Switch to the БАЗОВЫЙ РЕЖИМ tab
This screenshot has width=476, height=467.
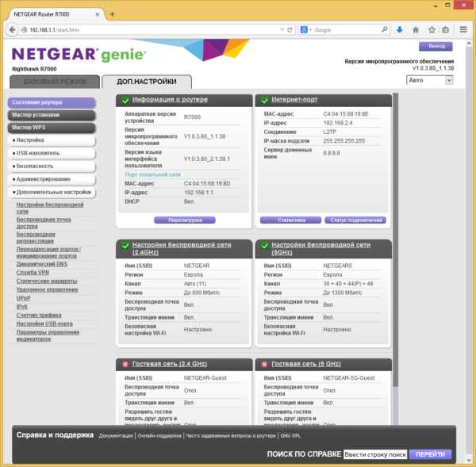pos(55,82)
